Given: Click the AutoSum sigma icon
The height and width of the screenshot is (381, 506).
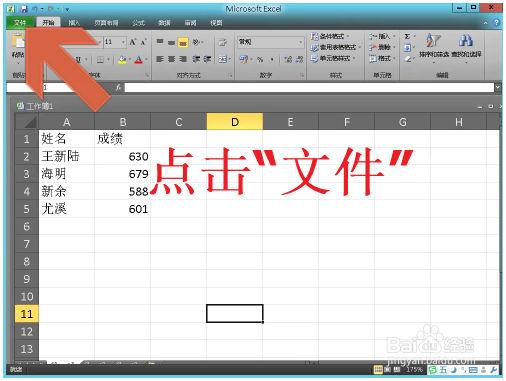Looking at the screenshot, I should pos(407,37).
